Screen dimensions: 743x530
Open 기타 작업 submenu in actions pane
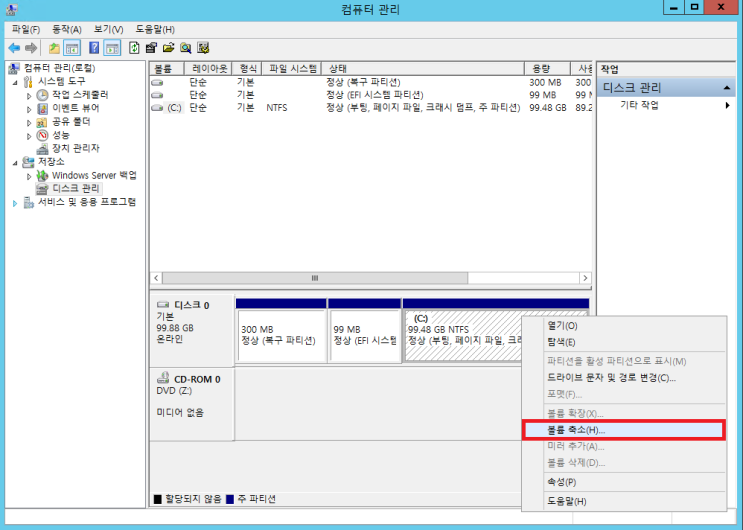coord(666,105)
